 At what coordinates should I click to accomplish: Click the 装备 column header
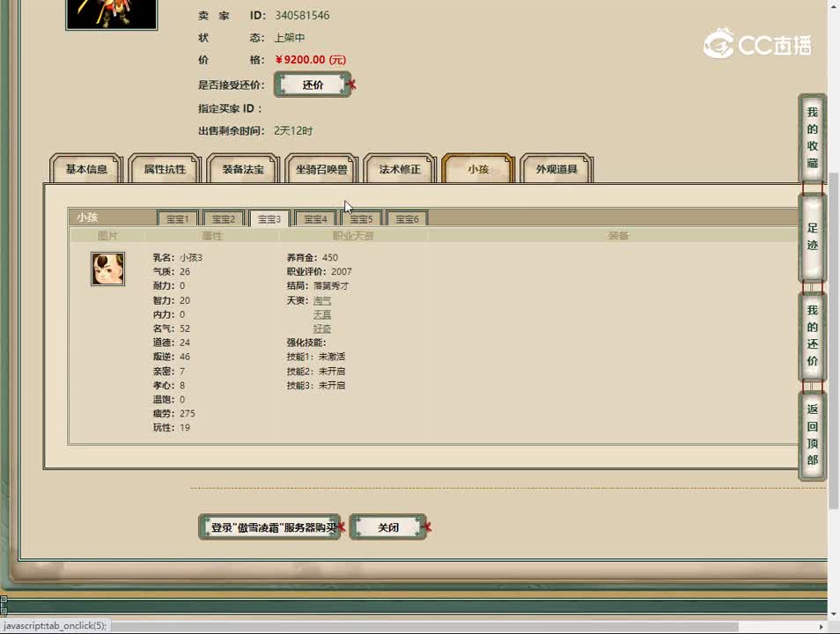(618, 236)
